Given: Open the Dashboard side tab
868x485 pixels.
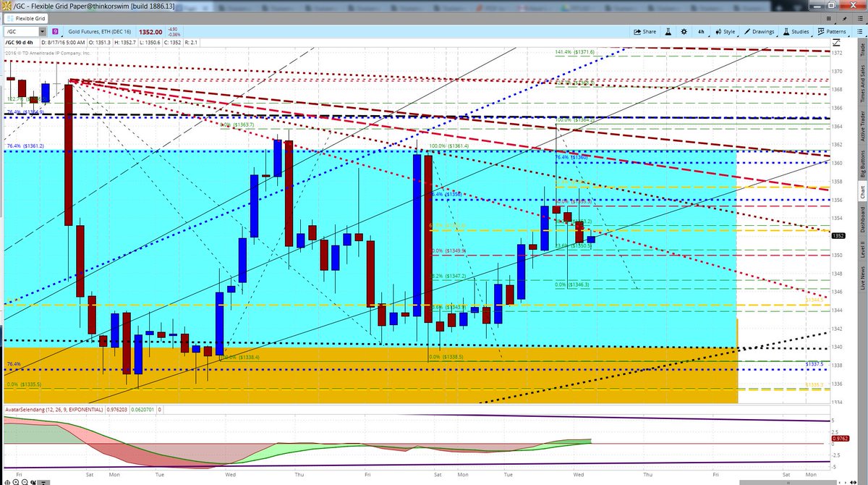Looking at the screenshot, I should (x=861, y=218).
